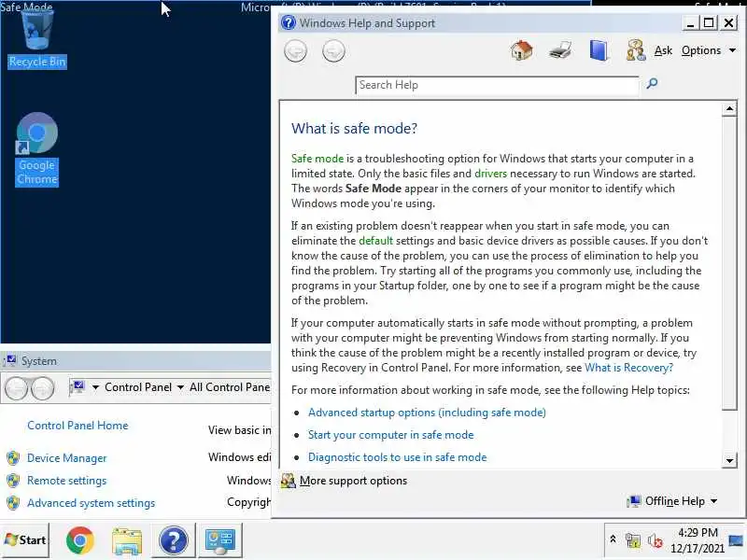The width and height of the screenshot is (747, 560).
Task: Expand the arrow before Control Panel breadcrumb
Action: [95, 387]
